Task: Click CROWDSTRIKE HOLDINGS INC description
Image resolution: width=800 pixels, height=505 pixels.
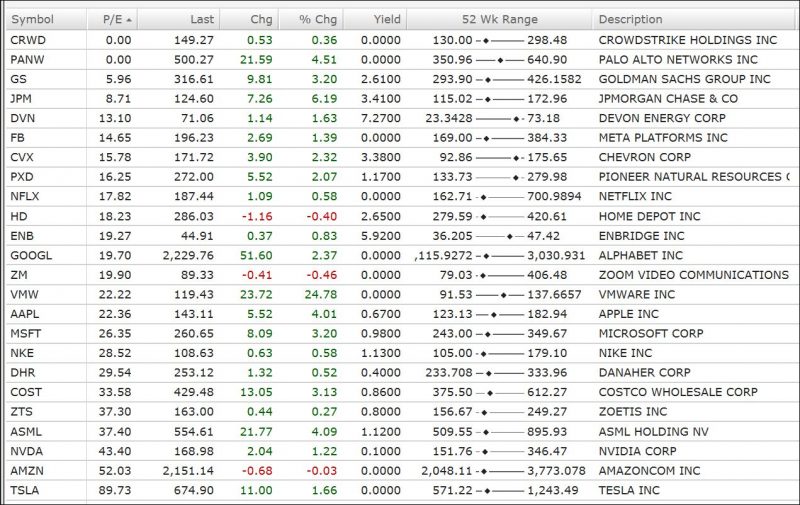Action: 688,40
